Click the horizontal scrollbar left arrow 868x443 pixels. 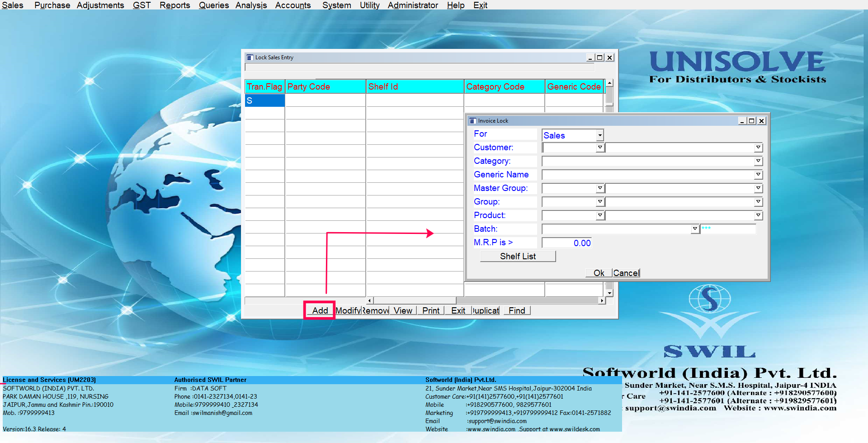pyautogui.click(x=369, y=300)
